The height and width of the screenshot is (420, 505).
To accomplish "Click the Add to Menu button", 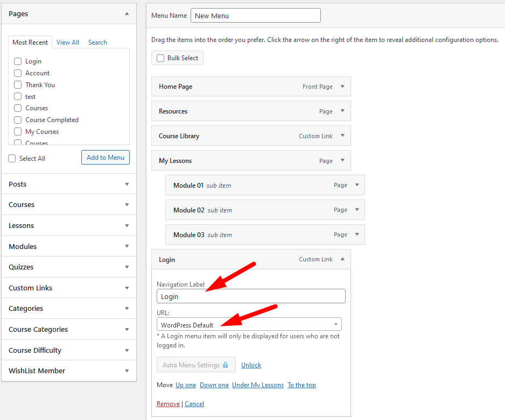I will pos(105,157).
